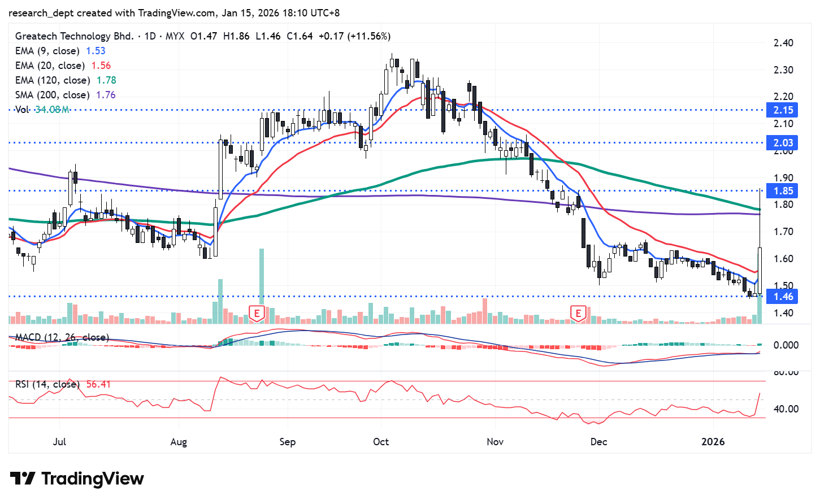Viewport: 820px width, 504px height.
Task: Select the 1.46 horizontal line price label
Action: tap(783, 297)
